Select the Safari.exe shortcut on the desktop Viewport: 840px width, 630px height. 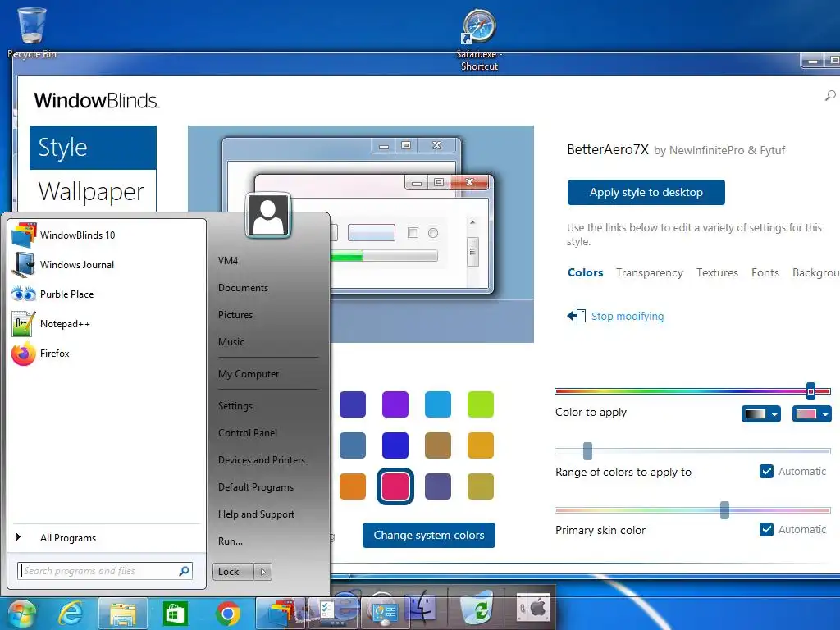click(x=479, y=40)
